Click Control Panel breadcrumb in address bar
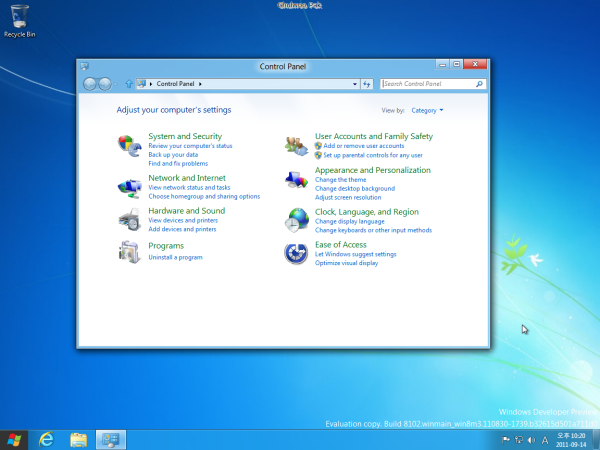Viewport: 600px width, 450px height. tap(175, 84)
